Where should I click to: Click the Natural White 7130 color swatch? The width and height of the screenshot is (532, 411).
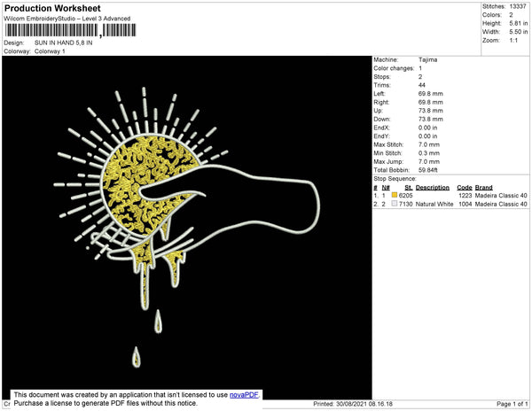click(x=395, y=204)
